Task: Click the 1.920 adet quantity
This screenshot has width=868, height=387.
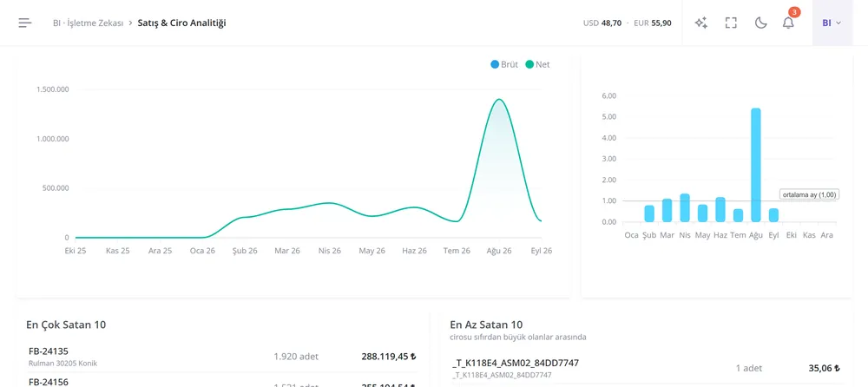Action: (296, 357)
